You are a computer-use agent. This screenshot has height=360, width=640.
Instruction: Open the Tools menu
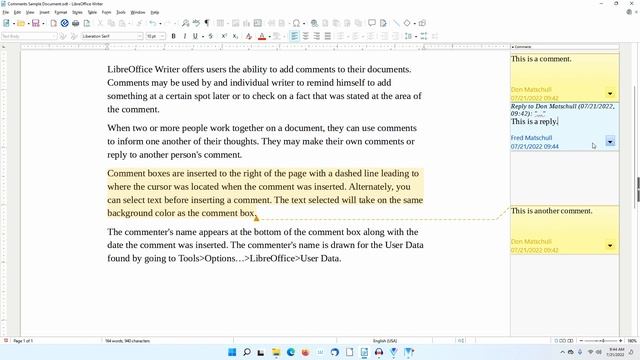point(121,12)
